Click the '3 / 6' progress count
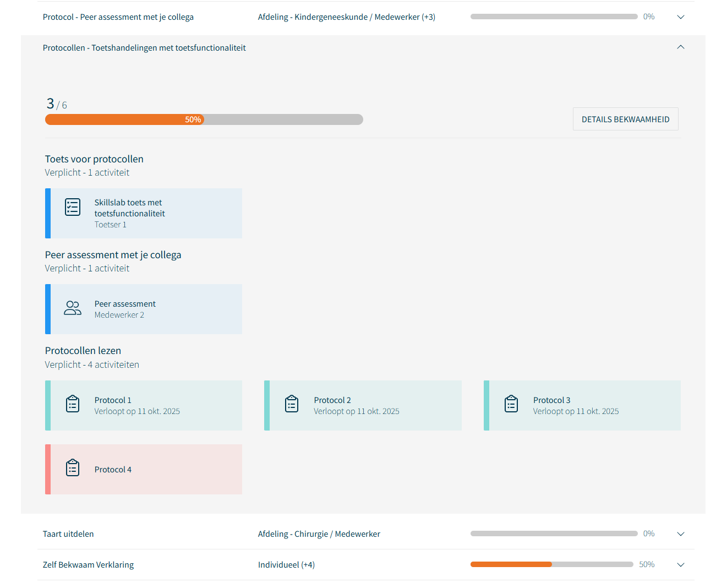The height and width of the screenshot is (588, 727). (x=57, y=104)
